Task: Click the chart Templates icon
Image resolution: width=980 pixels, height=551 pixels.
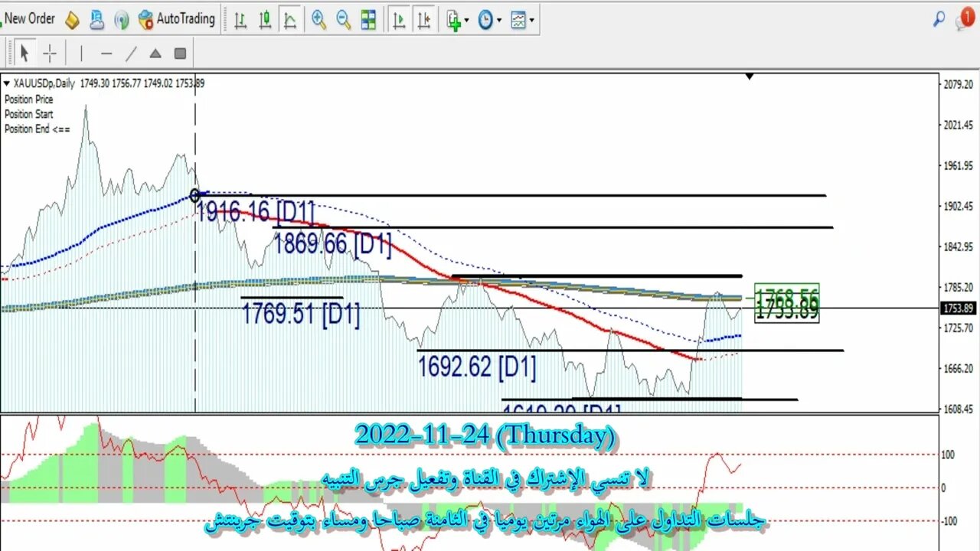Action: tap(518, 21)
